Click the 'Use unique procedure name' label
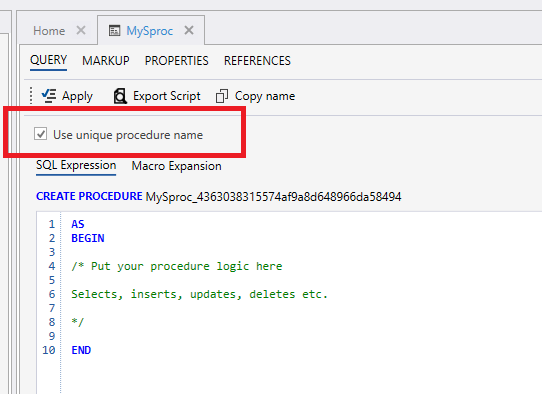The height and width of the screenshot is (394, 542). point(128,135)
